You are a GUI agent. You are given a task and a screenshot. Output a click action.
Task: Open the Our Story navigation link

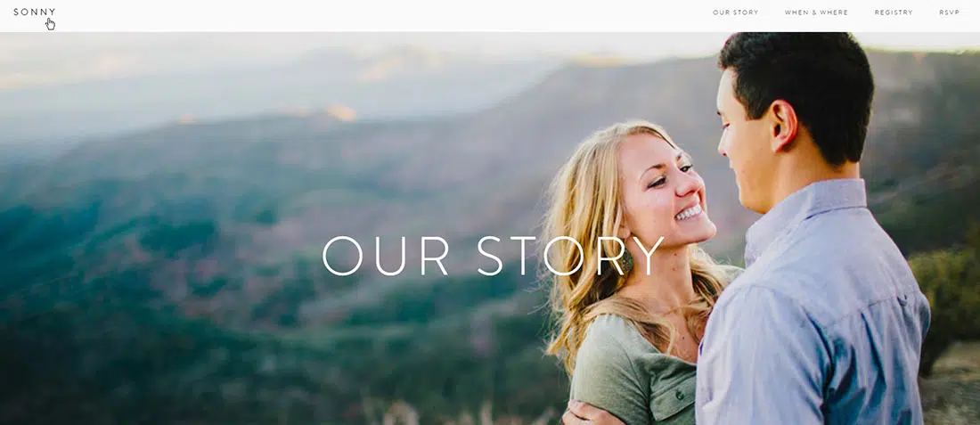pos(736,12)
